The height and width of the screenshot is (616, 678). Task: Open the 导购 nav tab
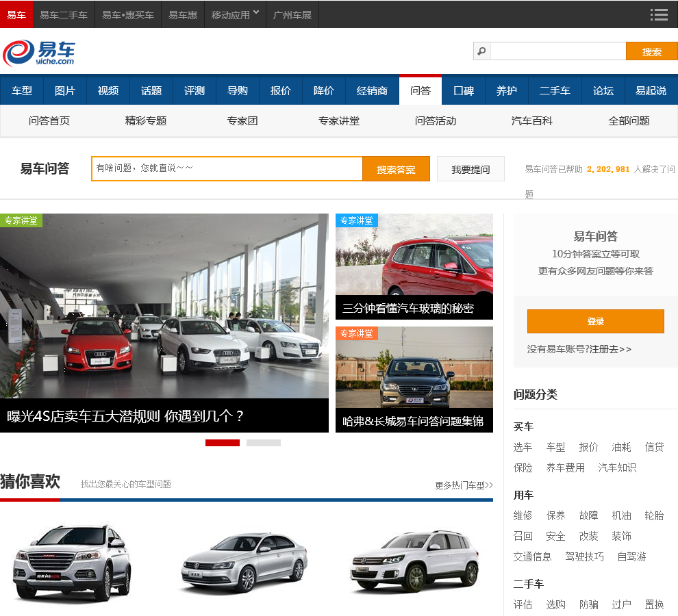pyautogui.click(x=238, y=91)
